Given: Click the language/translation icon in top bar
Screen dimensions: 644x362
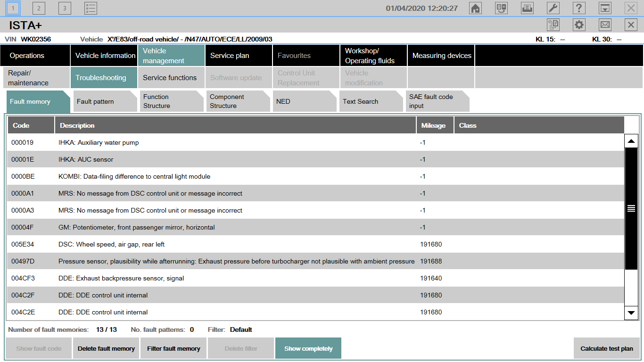Looking at the screenshot, I should tap(501, 8).
